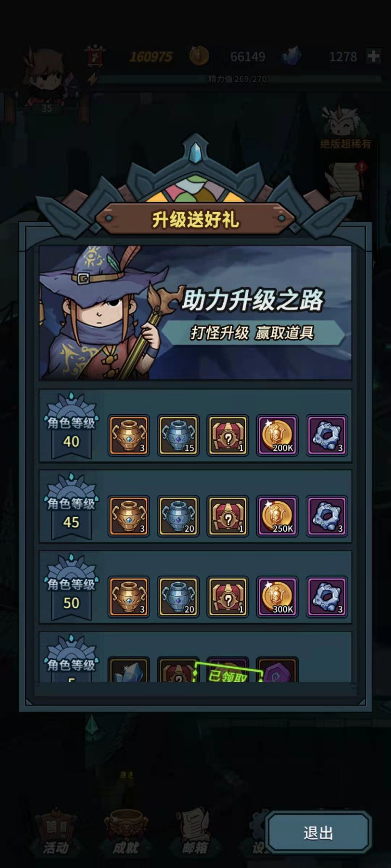Tap the 300K gold coin reward
This screenshot has height=868, width=391.
[277, 596]
